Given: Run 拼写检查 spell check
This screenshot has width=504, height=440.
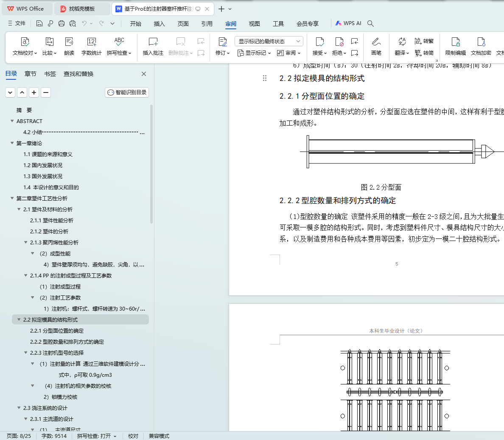Looking at the screenshot, I should click(119, 46).
